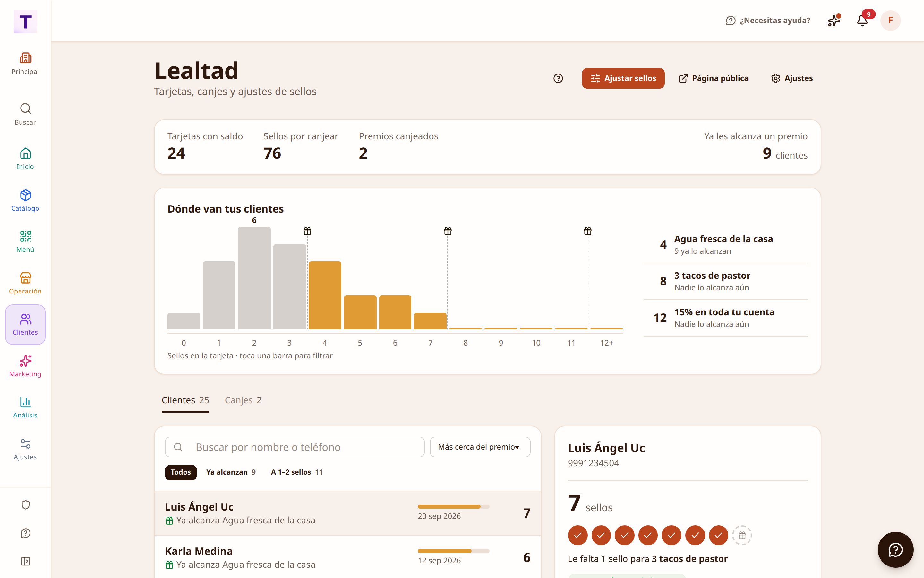Click the shield icon in sidebar

click(x=26, y=505)
